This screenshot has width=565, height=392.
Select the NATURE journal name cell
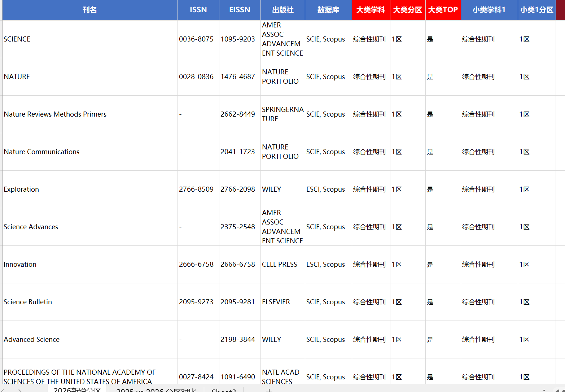click(90, 77)
